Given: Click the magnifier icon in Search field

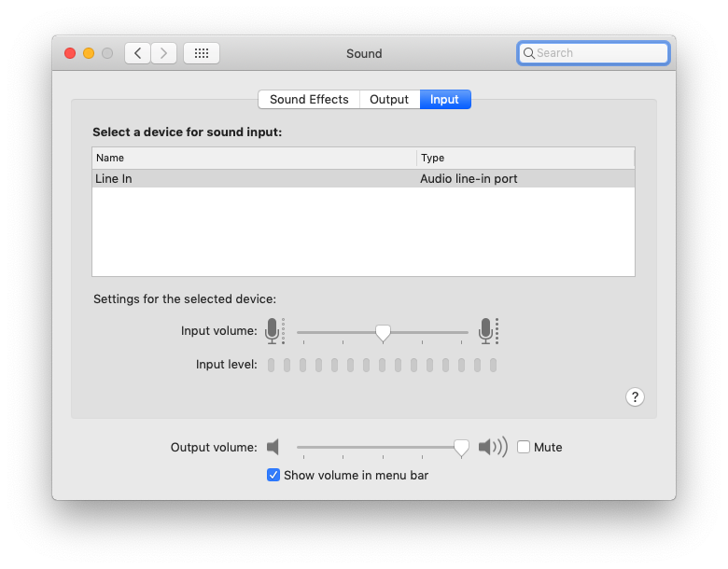Looking at the screenshot, I should coord(528,53).
